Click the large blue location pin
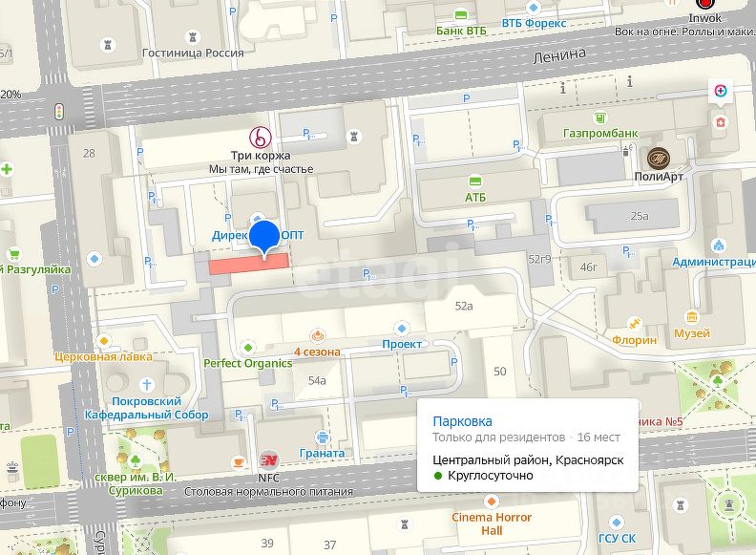The width and height of the screenshot is (756, 555). [264, 239]
